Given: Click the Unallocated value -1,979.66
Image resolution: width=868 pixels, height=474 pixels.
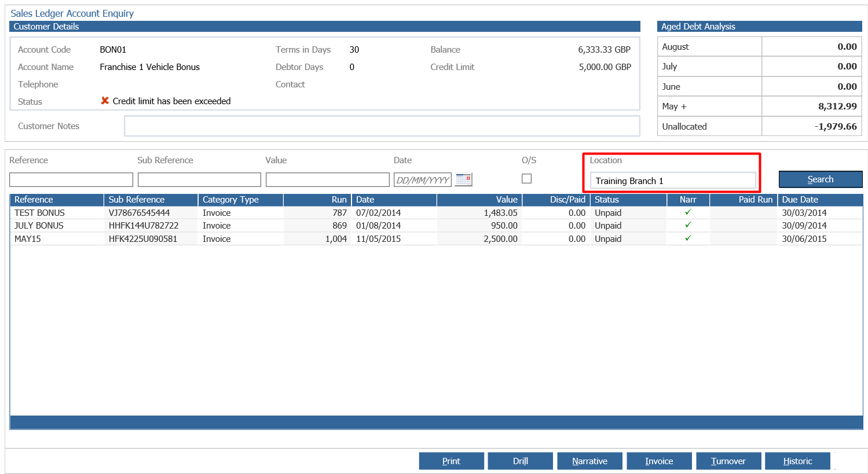Looking at the screenshot, I should [836, 127].
